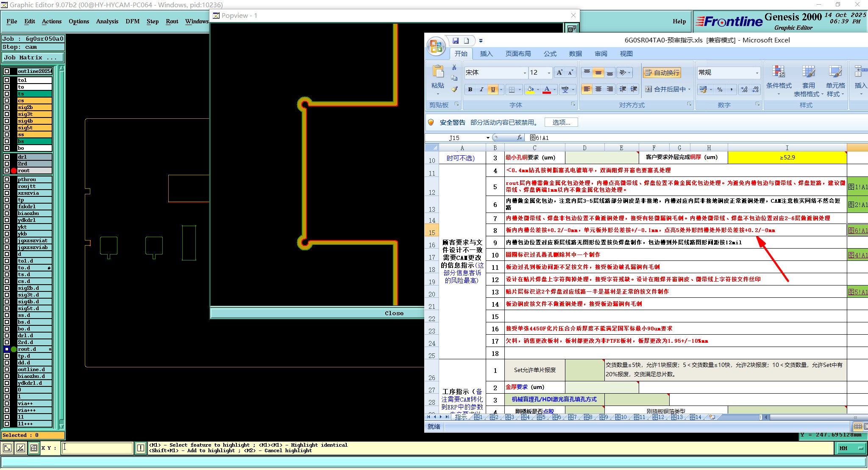Click the Bold formatting icon in Excel
Viewport: 868px width, 470px height.
tap(470, 90)
